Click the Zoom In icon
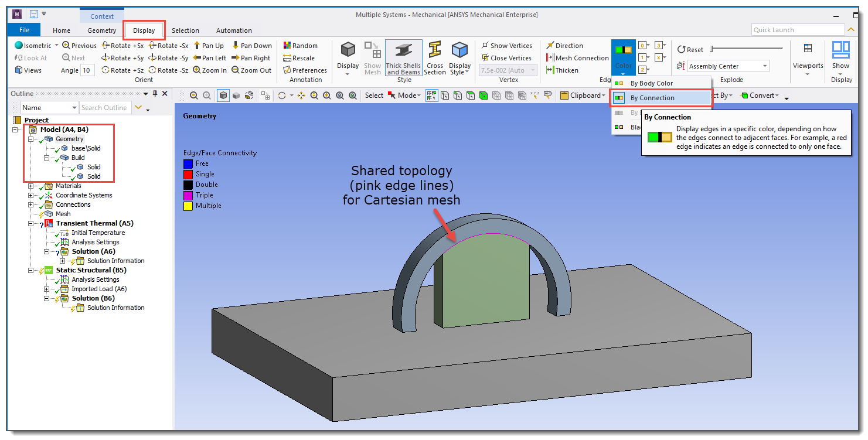The width and height of the screenshot is (868, 440). (x=210, y=70)
